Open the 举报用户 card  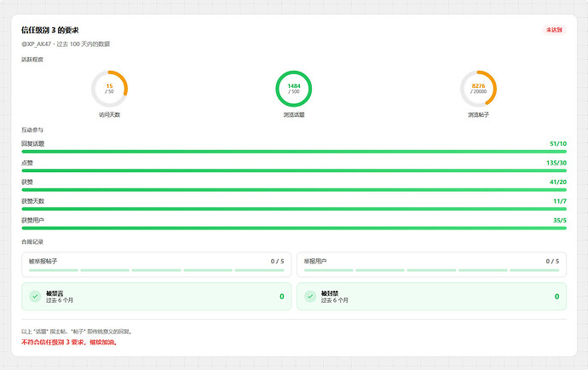(431, 264)
